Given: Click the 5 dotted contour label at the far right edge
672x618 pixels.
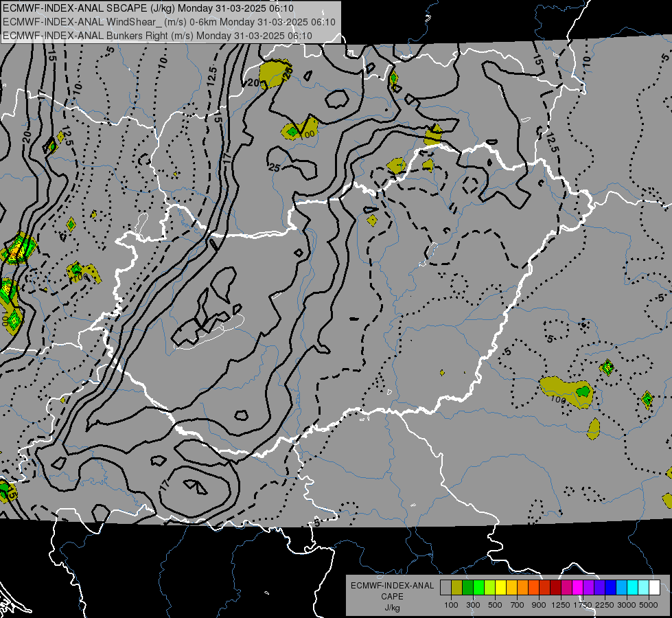Looking at the screenshot, I should click(660, 297).
